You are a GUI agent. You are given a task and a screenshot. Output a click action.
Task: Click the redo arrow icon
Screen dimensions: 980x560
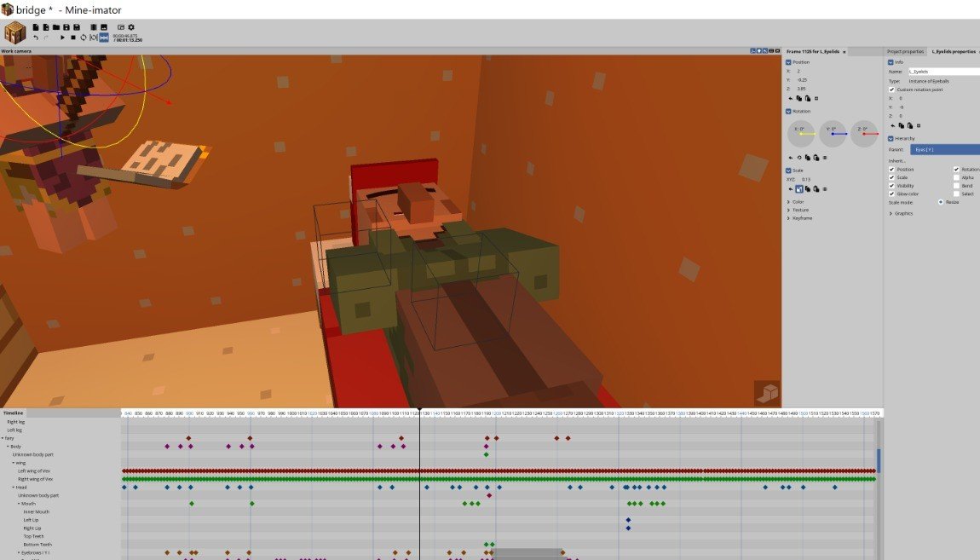pyautogui.click(x=46, y=38)
